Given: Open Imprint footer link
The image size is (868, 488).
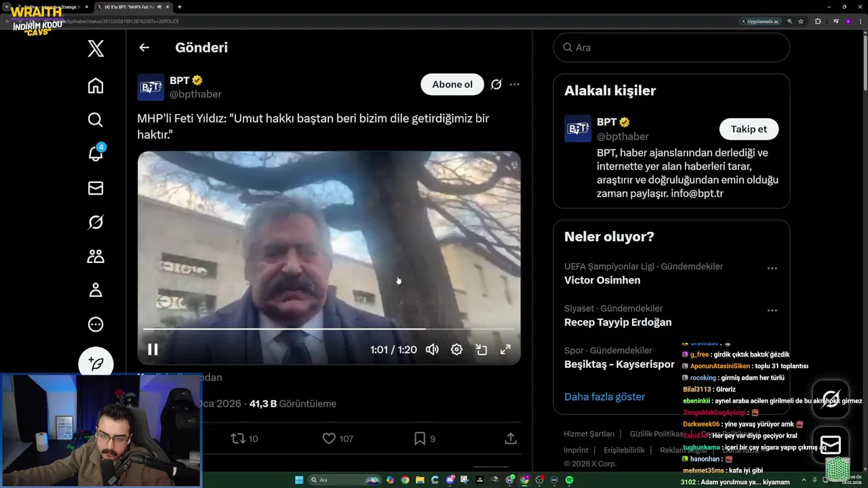Looking at the screenshot, I should (576, 450).
